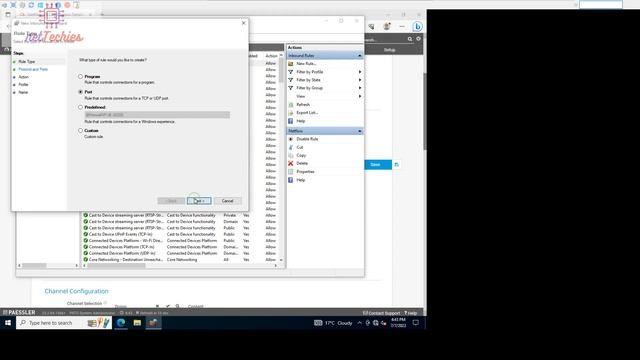640x360 pixels.
Task: Click the PAESSLER logo in footer
Action: [x=19, y=313]
